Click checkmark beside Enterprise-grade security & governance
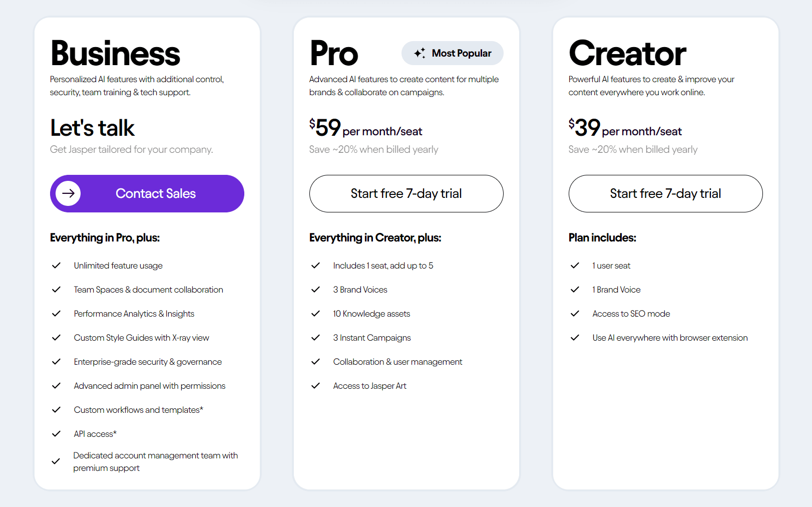This screenshot has width=812, height=507. (57, 362)
